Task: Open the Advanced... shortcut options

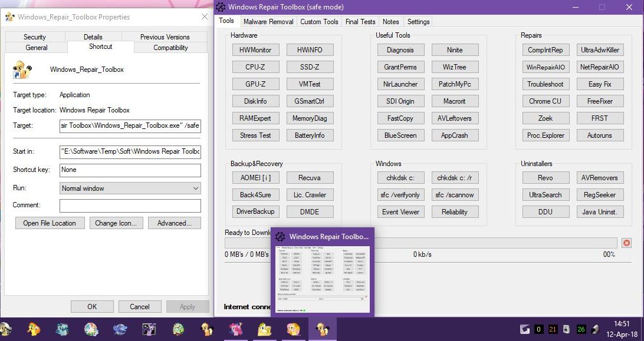Action: pos(175,223)
